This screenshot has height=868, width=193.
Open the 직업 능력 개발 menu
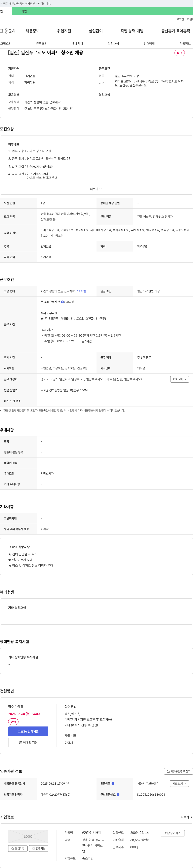click(132, 31)
